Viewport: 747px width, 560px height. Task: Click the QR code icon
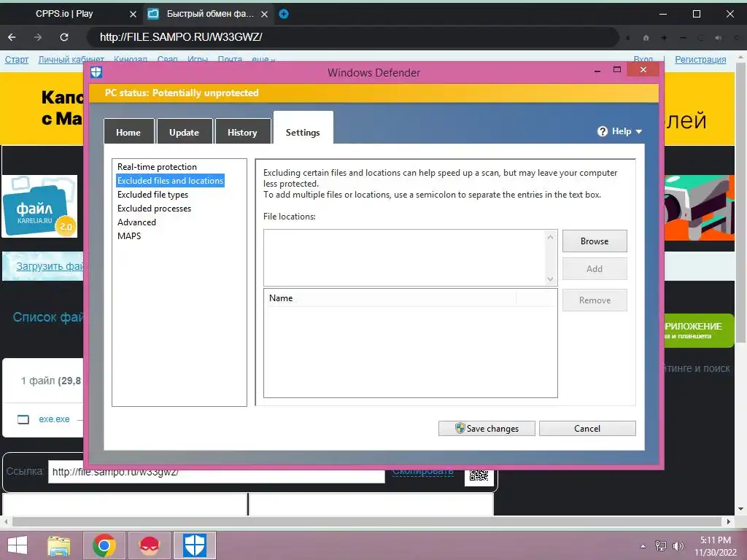click(x=479, y=475)
